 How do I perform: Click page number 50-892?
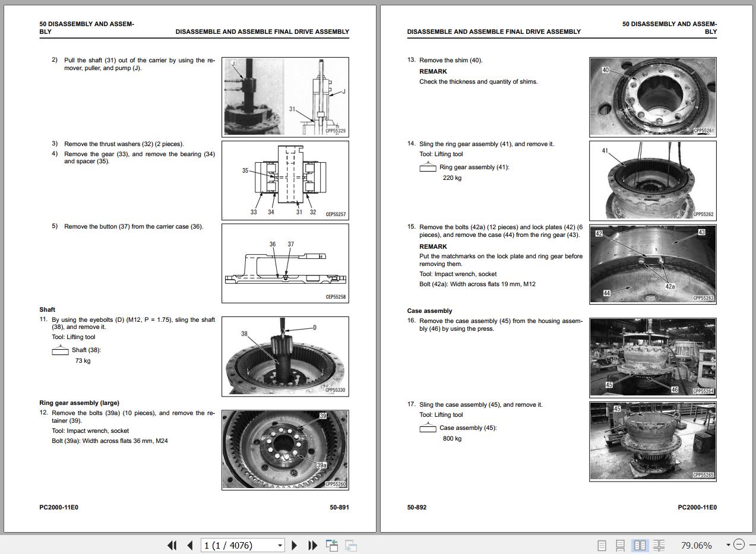pos(417,507)
